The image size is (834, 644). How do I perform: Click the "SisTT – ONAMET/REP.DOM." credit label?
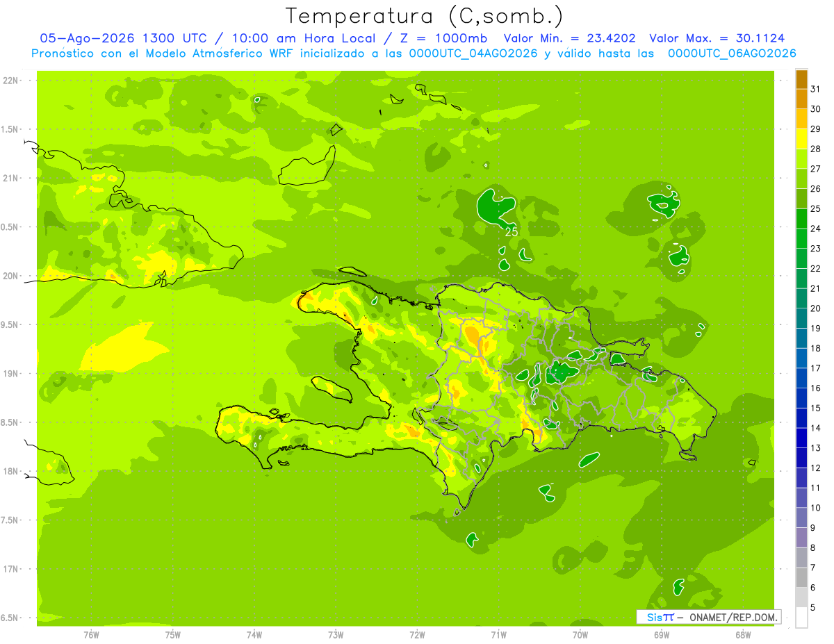710,617
